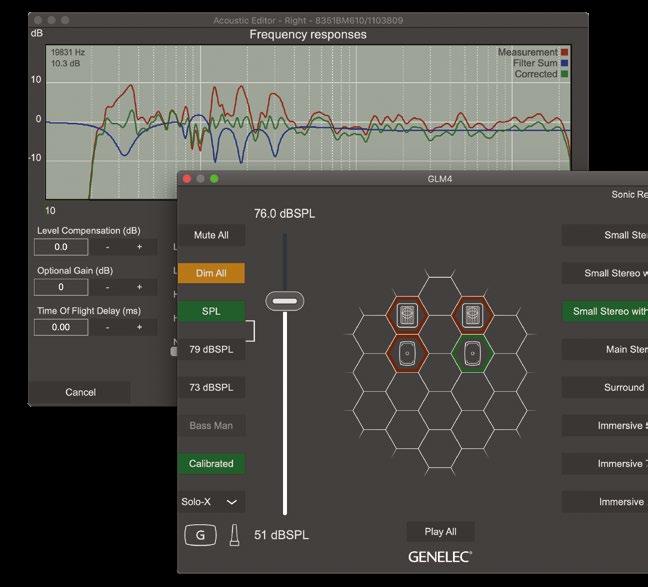Click green Corrected legend swatch
The height and width of the screenshot is (587, 648).
point(565,74)
